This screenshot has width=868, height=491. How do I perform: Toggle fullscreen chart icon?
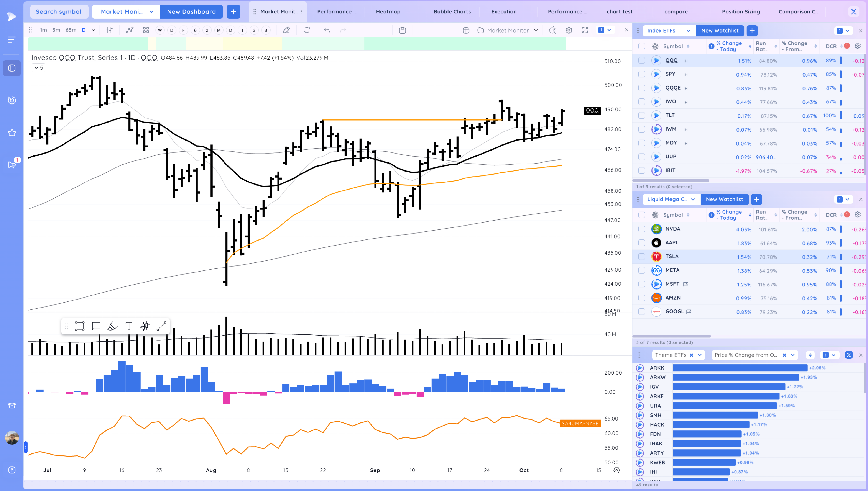585,30
